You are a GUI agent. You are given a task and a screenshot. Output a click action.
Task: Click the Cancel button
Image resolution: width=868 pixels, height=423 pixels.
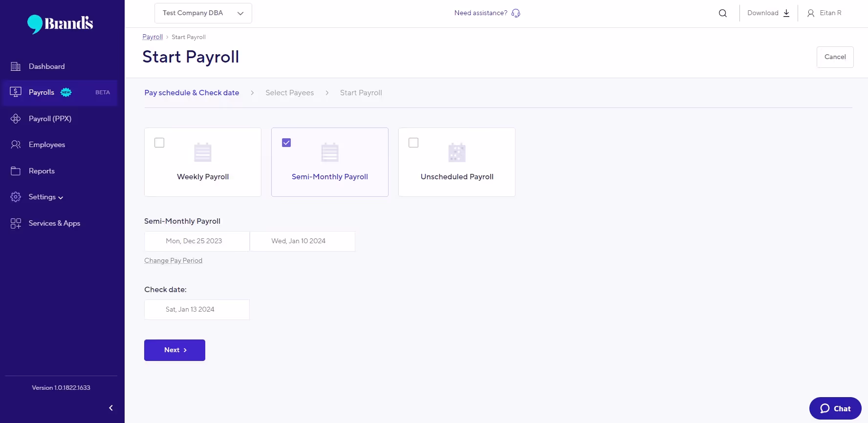click(835, 57)
